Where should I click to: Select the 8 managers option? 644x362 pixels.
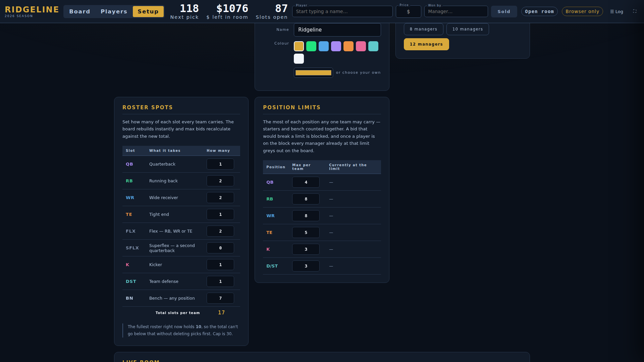point(423,29)
